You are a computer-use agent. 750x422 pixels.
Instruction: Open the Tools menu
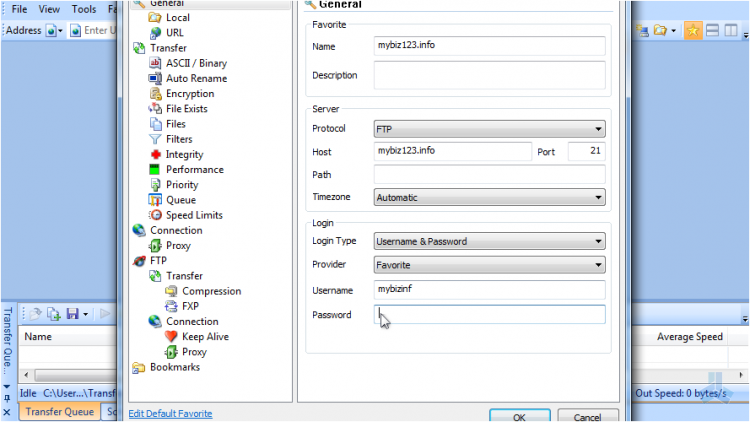click(84, 9)
